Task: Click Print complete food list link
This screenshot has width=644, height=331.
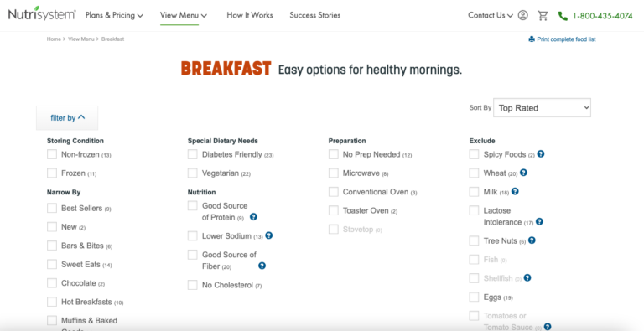Action: tap(566, 39)
